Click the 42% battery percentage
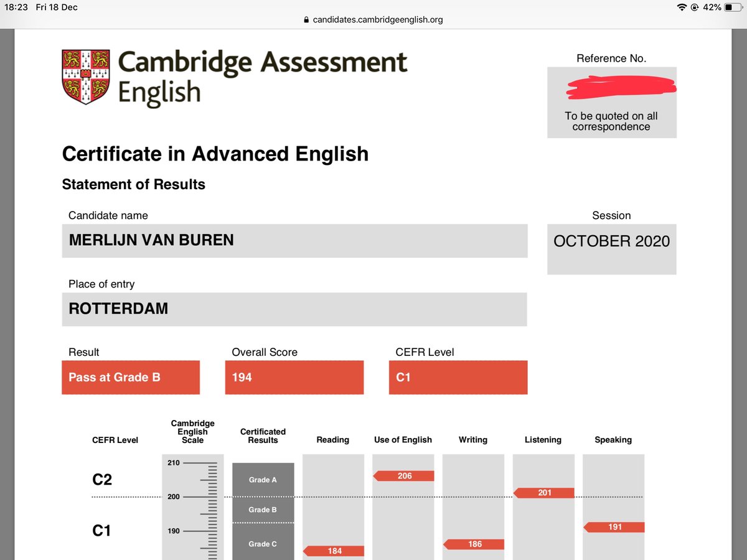747x560 pixels. [x=713, y=7]
